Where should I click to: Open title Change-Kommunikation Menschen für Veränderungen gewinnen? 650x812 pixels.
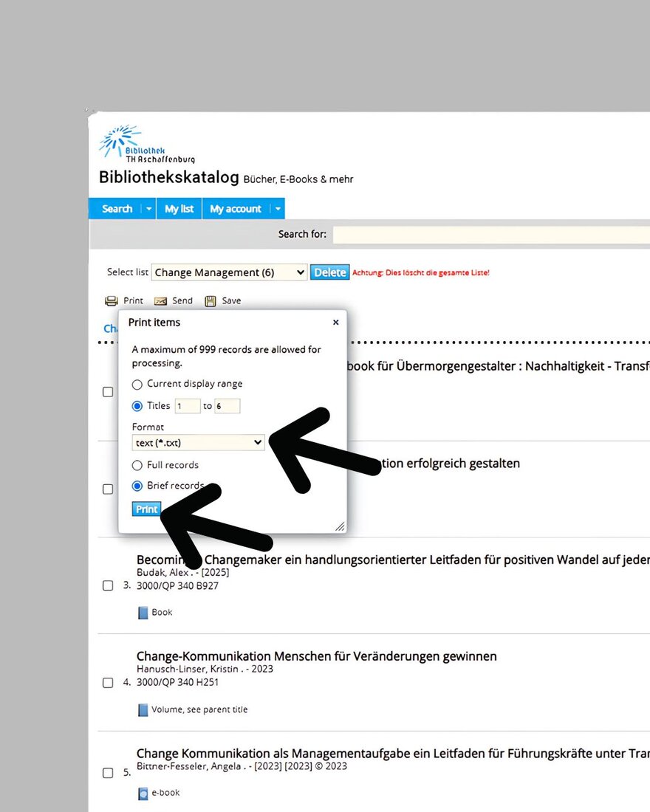pyautogui.click(x=317, y=656)
